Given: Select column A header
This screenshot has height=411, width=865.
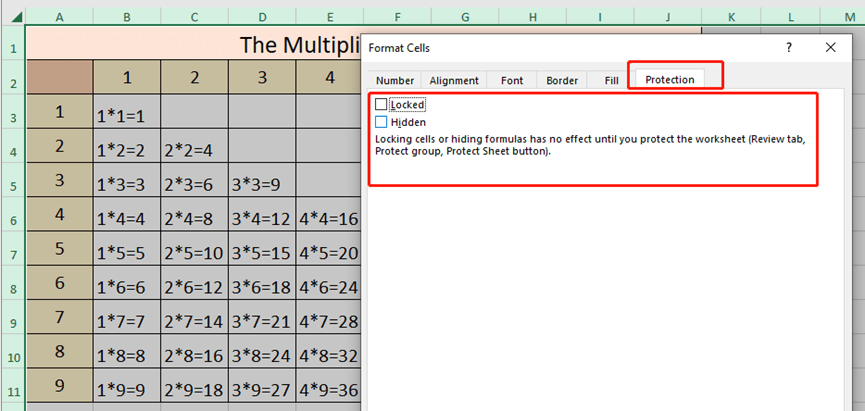Looking at the screenshot, I should pyautogui.click(x=60, y=18).
